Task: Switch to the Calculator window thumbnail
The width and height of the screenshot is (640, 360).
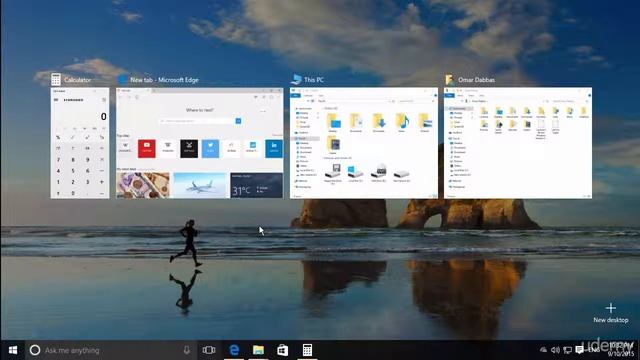Action: pos(80,143)
